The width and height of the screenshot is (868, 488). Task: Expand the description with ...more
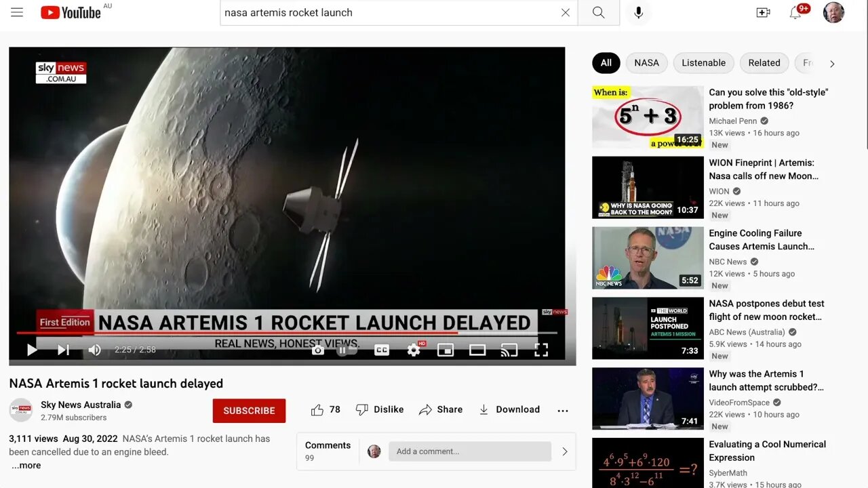[26, 466]
